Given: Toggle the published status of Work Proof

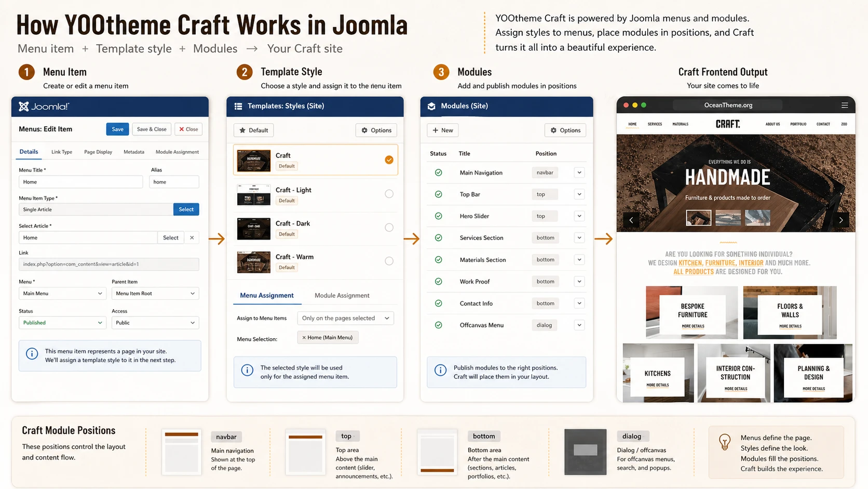Looking at the screenshot, I should click(x=439, y=282).
